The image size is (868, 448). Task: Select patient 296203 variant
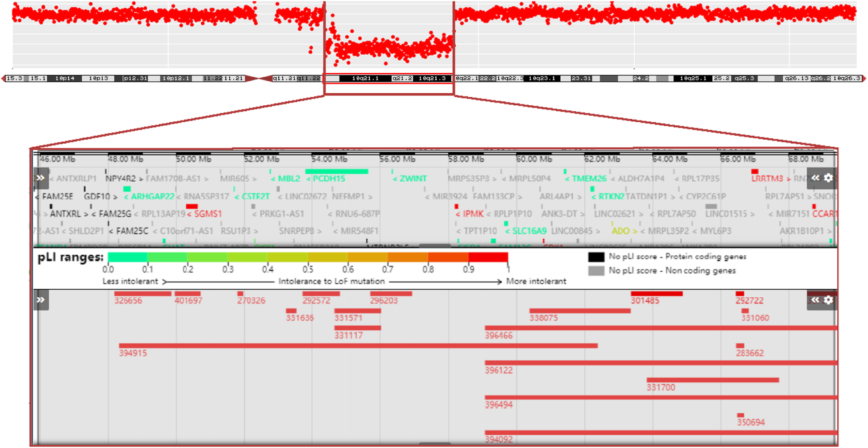[x=391, y=294]
